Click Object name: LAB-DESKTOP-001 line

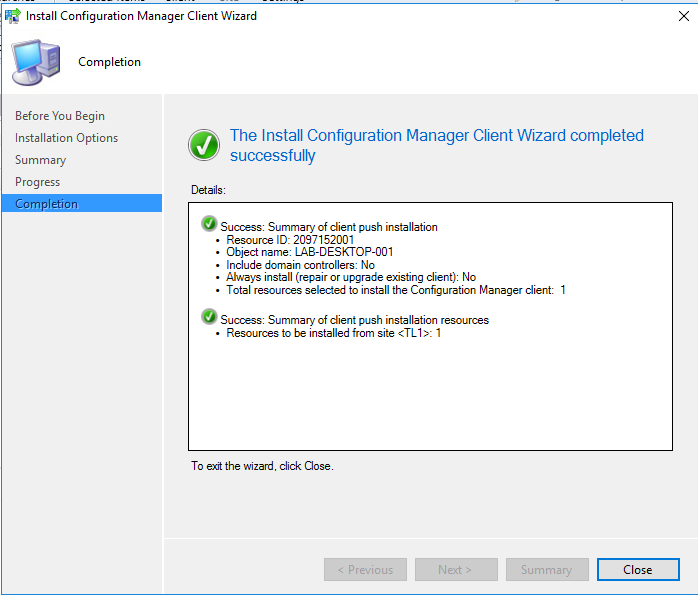310,252
